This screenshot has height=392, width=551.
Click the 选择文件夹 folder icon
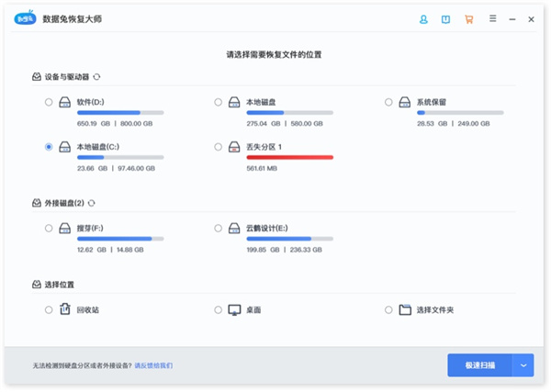click(x=405, y=309)
